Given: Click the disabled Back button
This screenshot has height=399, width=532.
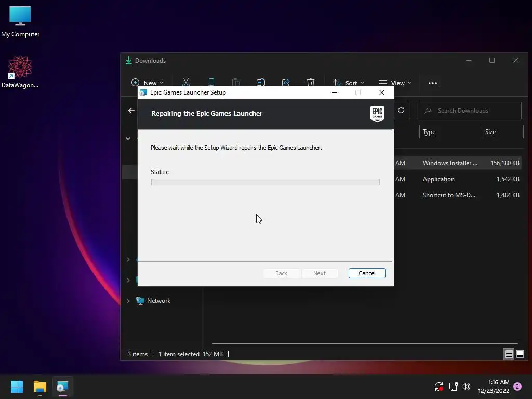Looking at the screenshot, I should pyautogui.click(x=281, y=273).
